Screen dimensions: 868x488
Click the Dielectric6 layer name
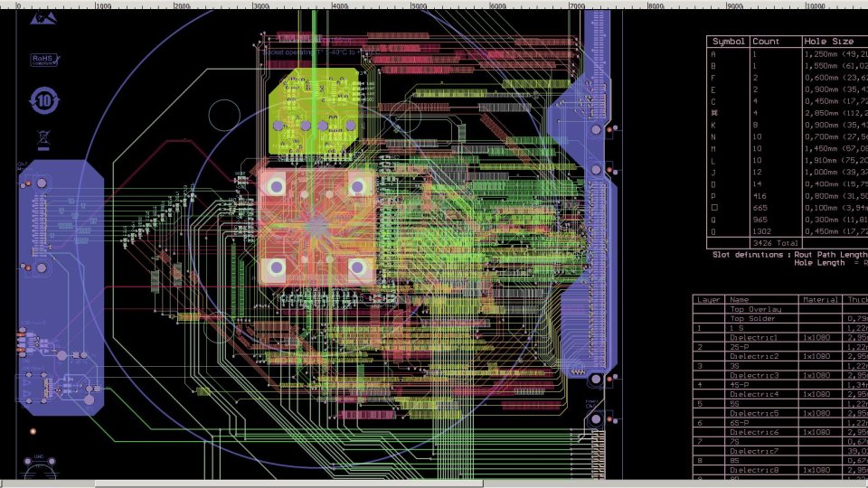click(753, 432)
